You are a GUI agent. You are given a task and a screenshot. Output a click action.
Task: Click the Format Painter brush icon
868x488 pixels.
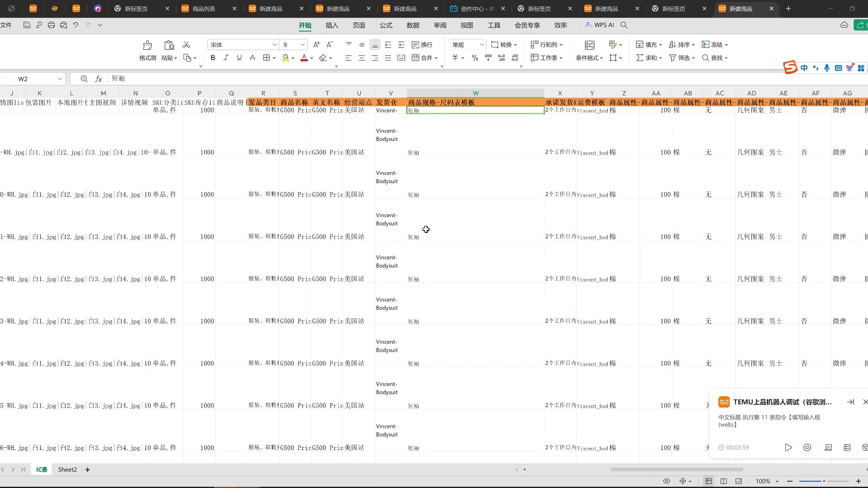[x=147, y=45]
